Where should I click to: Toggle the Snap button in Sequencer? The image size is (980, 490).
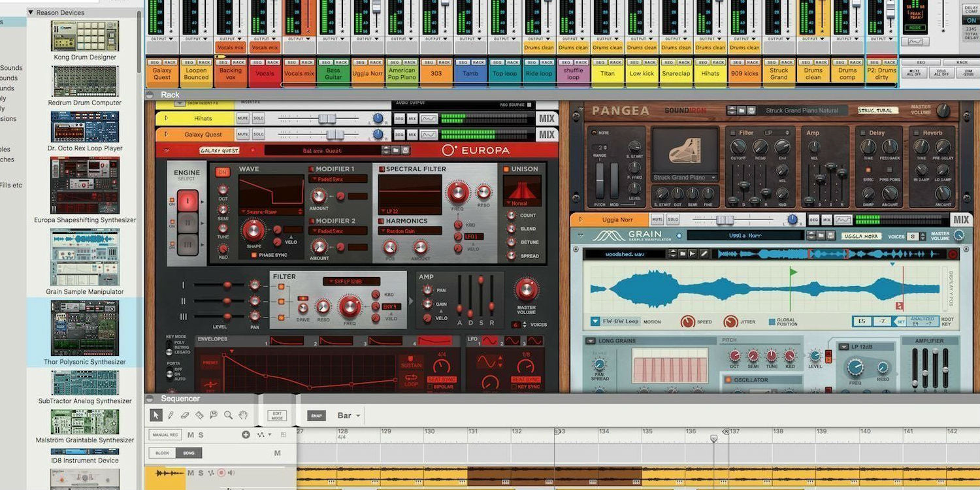point(316,416)
